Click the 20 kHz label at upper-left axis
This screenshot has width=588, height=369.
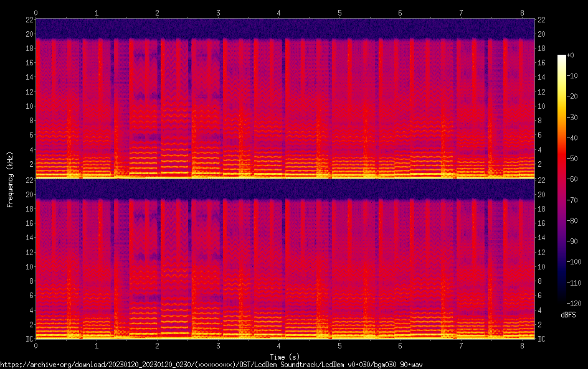[29, 34]
